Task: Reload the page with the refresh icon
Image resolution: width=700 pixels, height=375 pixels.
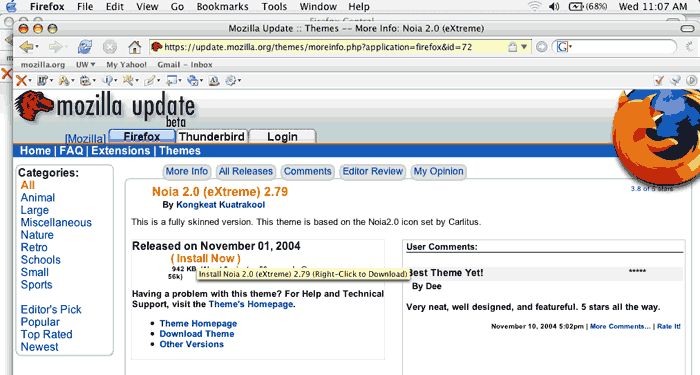Action: point(84,46)
